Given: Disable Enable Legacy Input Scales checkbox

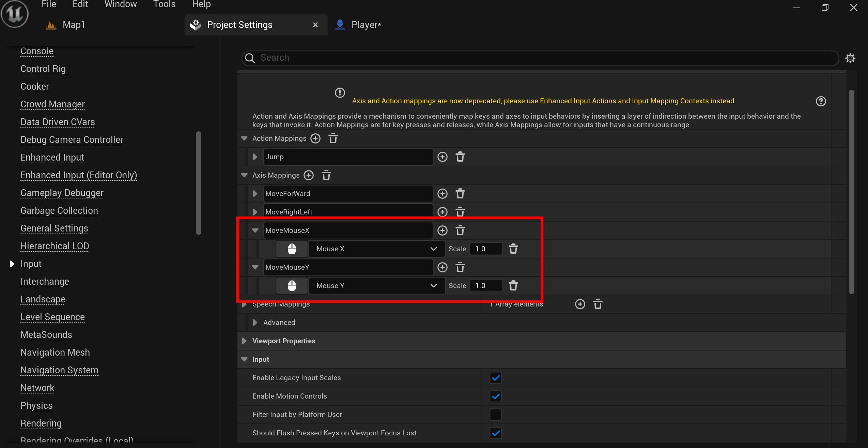Looking at the screenshot, I should pos(496,378).
